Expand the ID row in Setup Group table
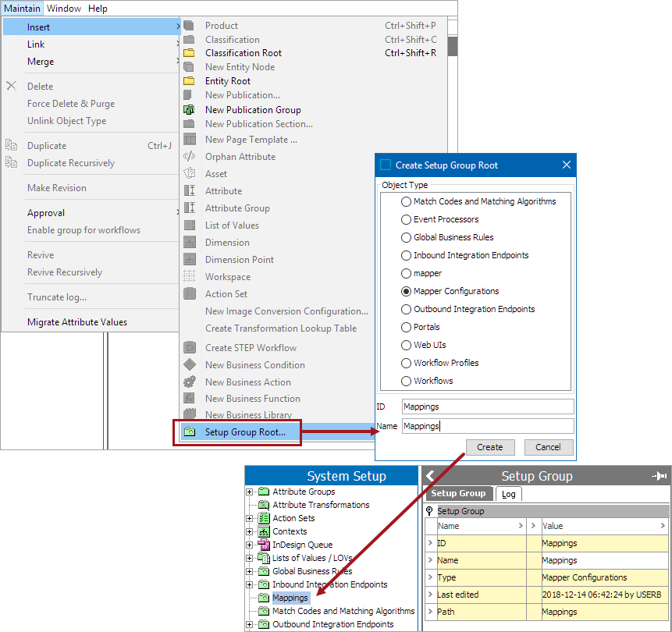672x632 pixels. 430,543
